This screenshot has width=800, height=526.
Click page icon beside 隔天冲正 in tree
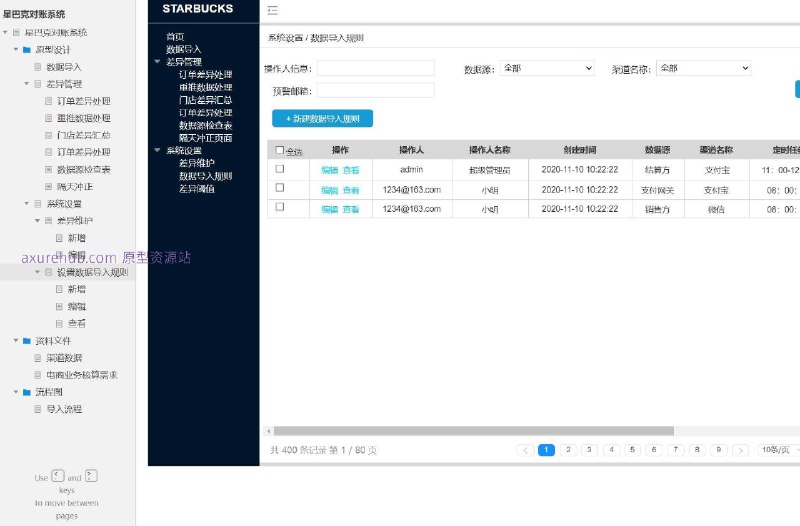point(48,186)
